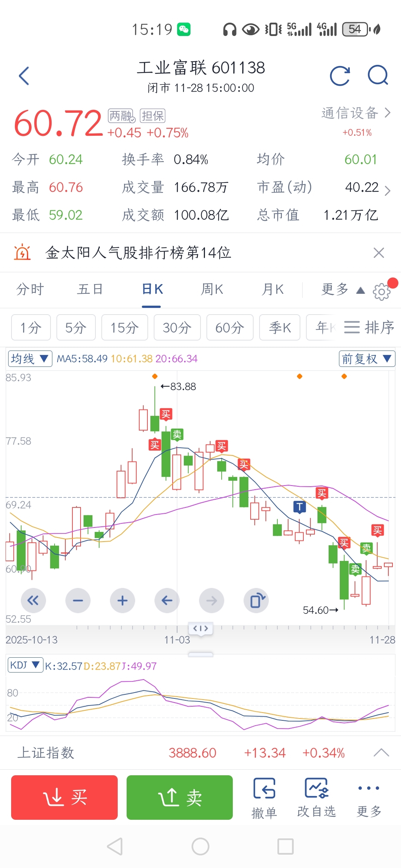Expand the 上证指数 index bar
Viewport: 401px width, 868px height.
[x=381, y=753]
